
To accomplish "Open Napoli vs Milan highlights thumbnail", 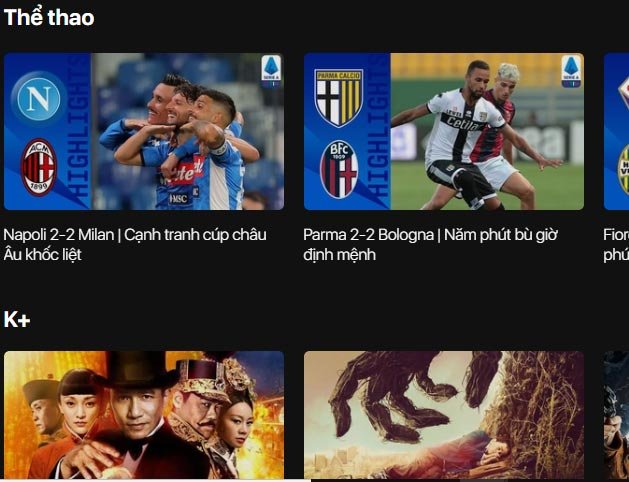I will (x=144, y=132).
